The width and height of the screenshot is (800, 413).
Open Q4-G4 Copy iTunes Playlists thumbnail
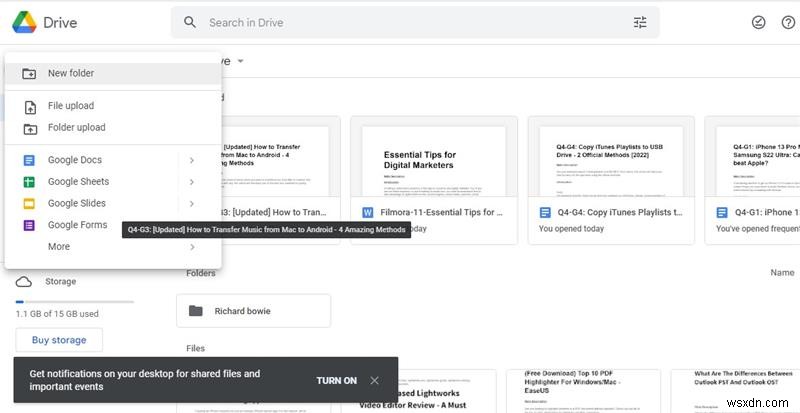(x=611, y=157)
